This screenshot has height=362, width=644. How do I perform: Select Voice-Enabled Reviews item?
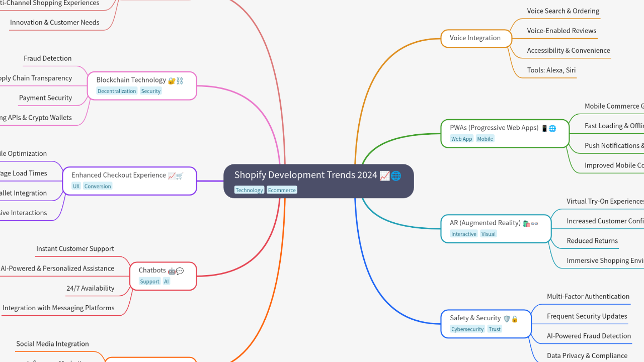pyautogui.click(x=561, y=31)
